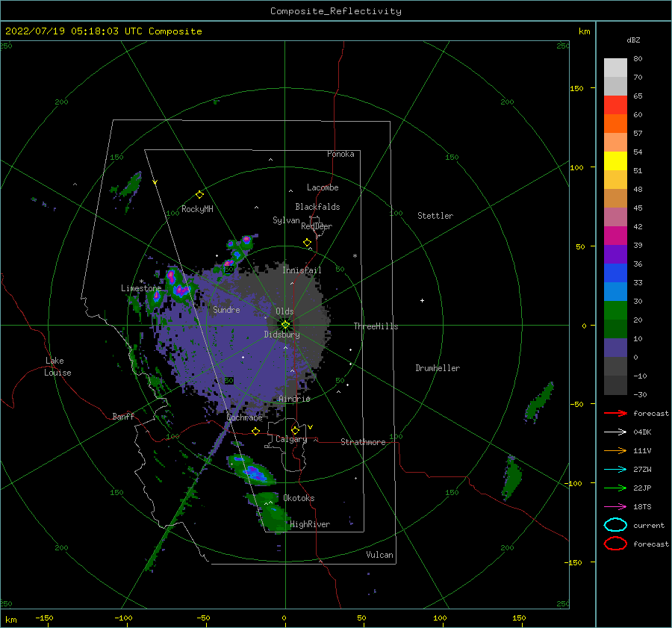Click the RockyMH label
Screen dimensions: 672x628
coord(197,209)
